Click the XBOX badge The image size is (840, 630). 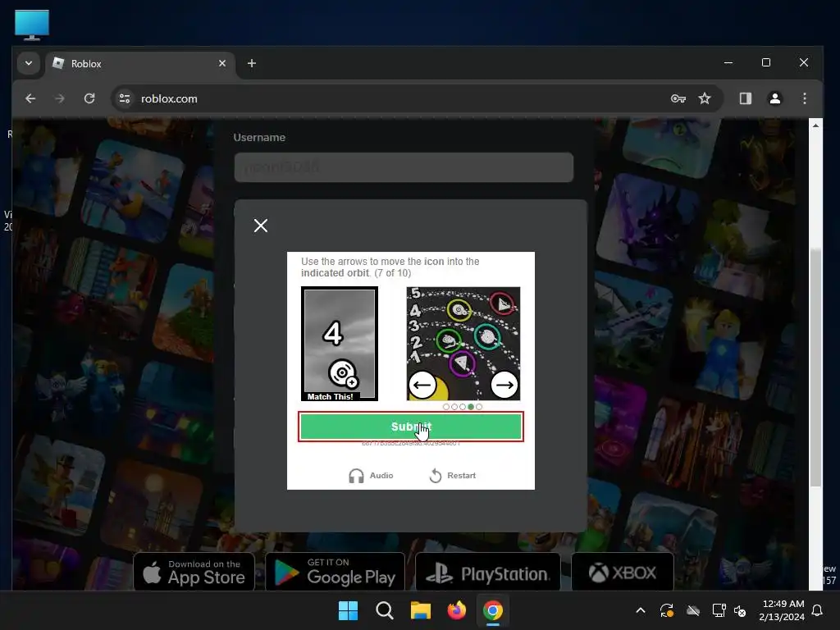[623, 572]
